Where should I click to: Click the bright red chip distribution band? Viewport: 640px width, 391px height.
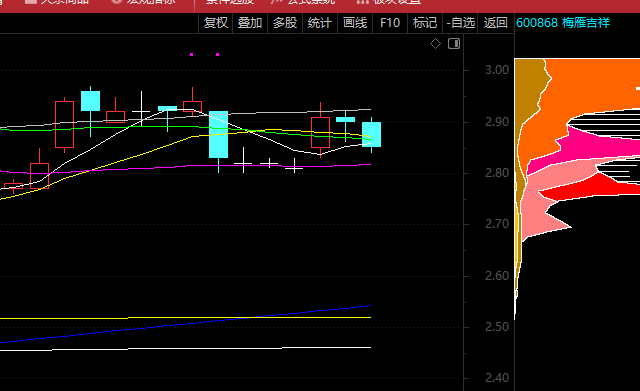point(588,189)
